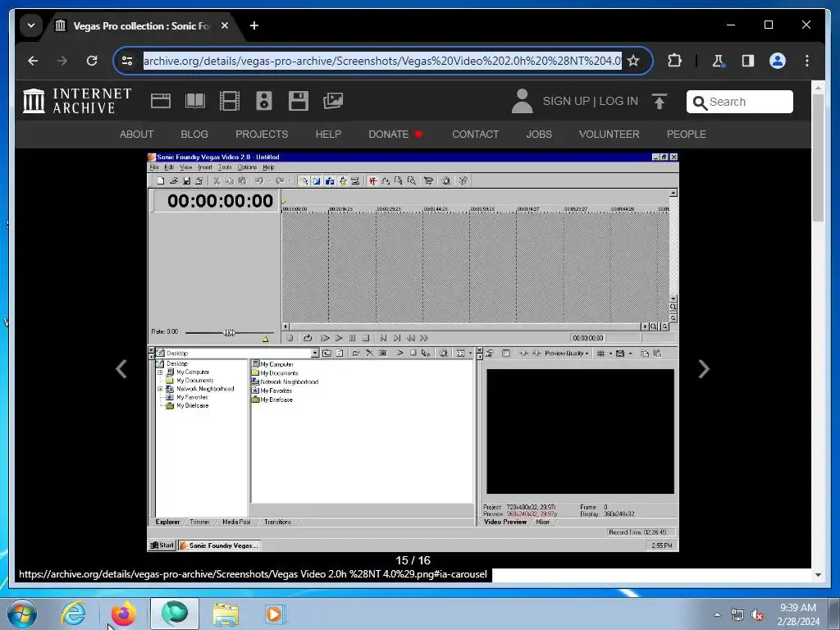Open the BLOG navigation item
Image resolution: width=840 pixels, height=630 pixels.
tap(194, 135)
